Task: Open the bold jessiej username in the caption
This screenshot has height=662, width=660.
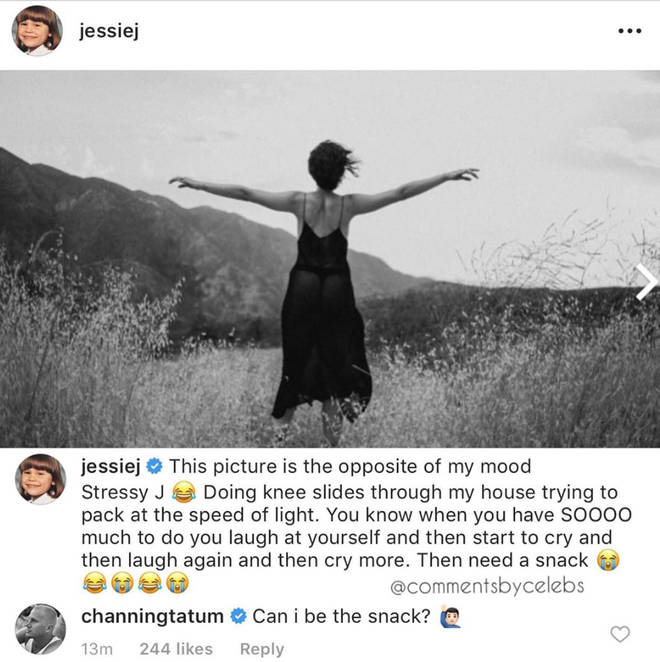Action: (111, 467)
